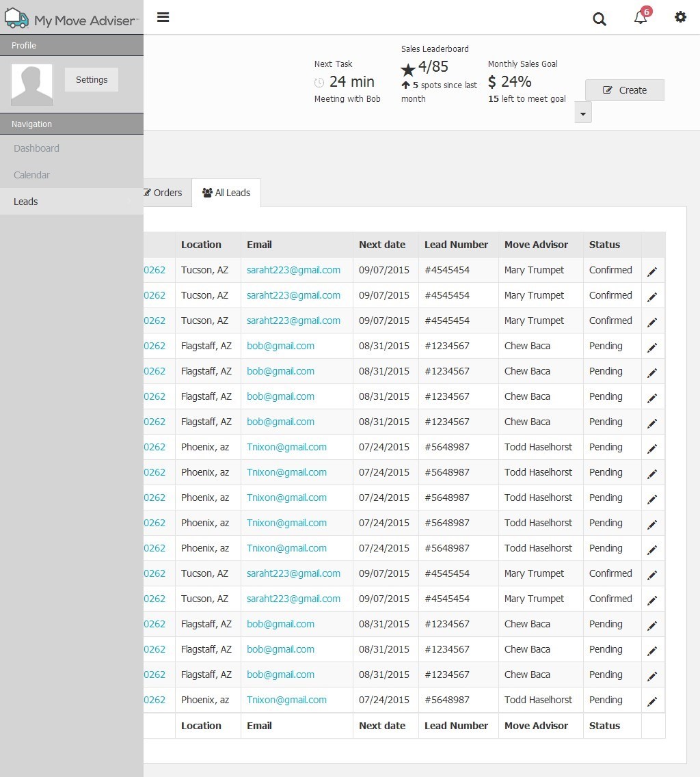Switch to the All Leads tab
The image size is (700, 777).
tap(226, 193)
